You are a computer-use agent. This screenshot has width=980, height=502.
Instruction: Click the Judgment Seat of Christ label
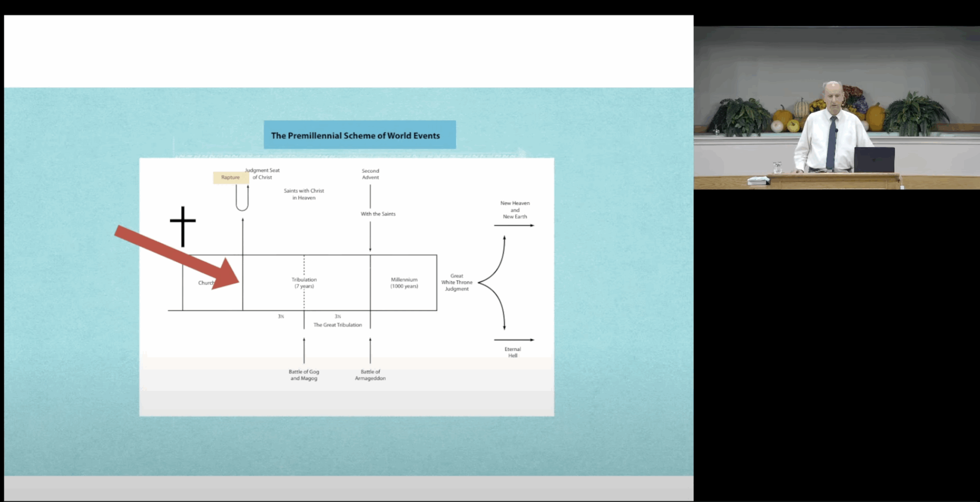click(263, 174)
